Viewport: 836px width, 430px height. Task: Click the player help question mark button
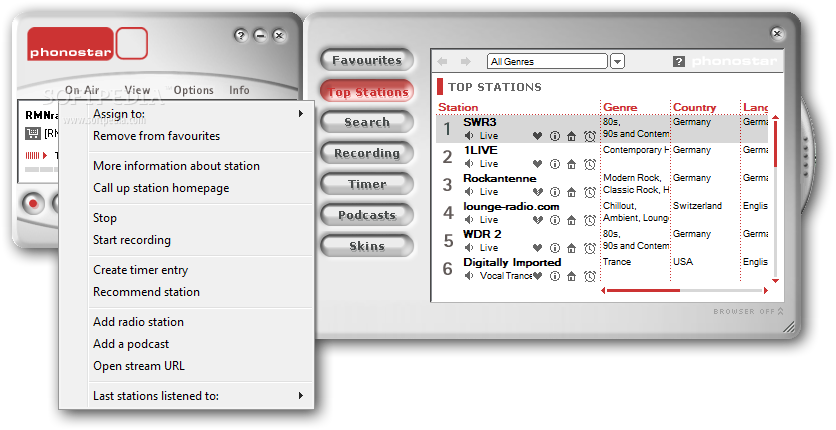point(241,36)
